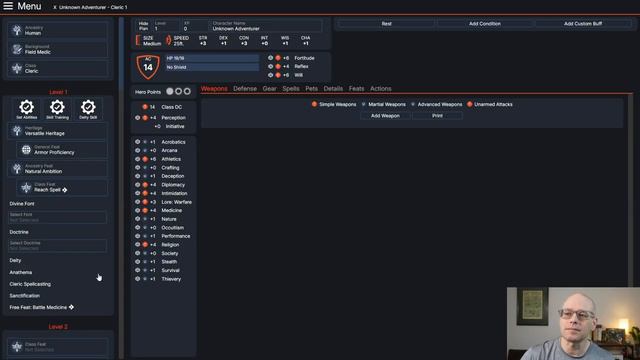
Task: Toggle the eye icon beside Will
Action: point(270,75)
